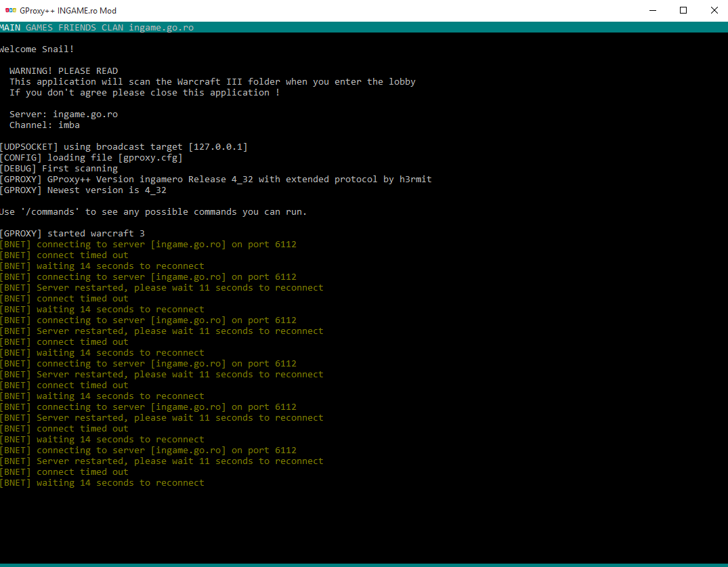Click the WARNING! PLEASE READ line
The width and height of the screenshot is (728, 567).
[64, 71]
